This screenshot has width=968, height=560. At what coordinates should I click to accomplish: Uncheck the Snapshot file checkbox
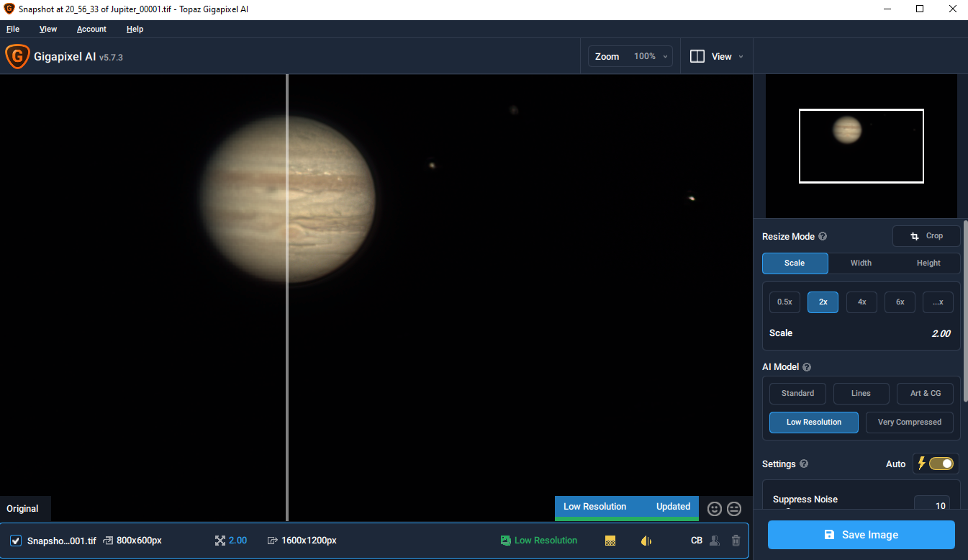click(x=16, y=541)
